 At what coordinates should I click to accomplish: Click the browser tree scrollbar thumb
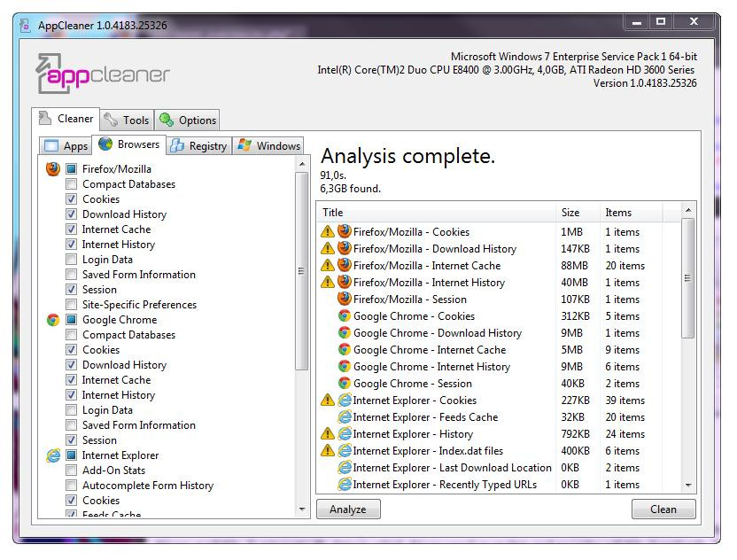(302, 271)
